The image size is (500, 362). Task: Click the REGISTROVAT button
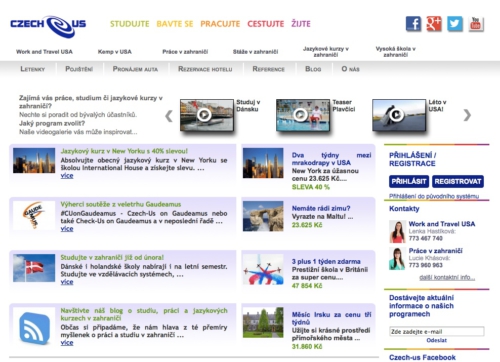458,181
